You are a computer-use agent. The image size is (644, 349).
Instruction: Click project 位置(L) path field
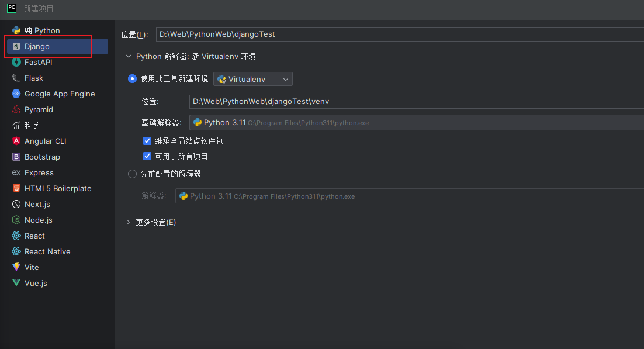coord(400,34)
